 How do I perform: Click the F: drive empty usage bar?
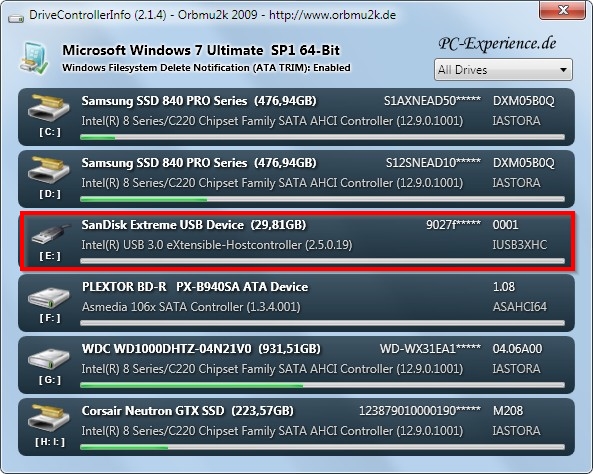pos(323,323)
